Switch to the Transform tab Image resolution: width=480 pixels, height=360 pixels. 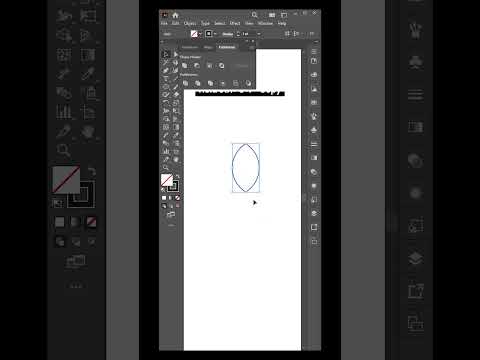tap(190, 47)
